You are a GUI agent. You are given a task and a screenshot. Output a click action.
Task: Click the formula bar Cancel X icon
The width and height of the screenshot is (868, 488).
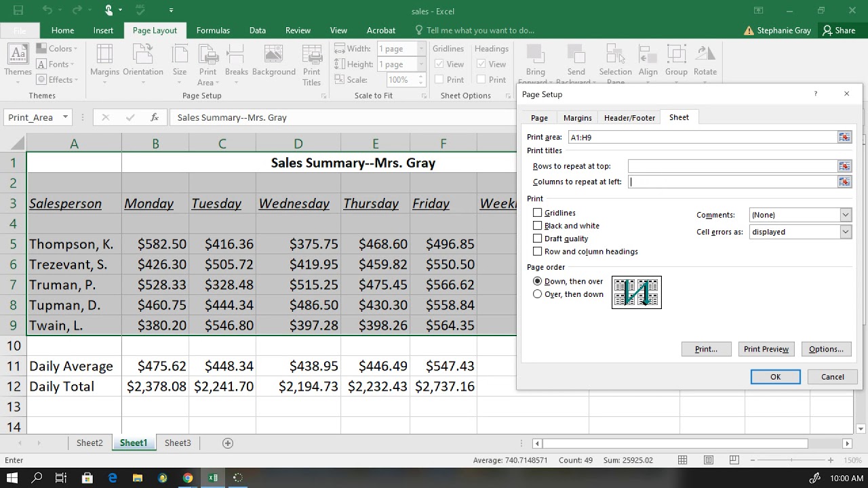(x=105, y=117)
